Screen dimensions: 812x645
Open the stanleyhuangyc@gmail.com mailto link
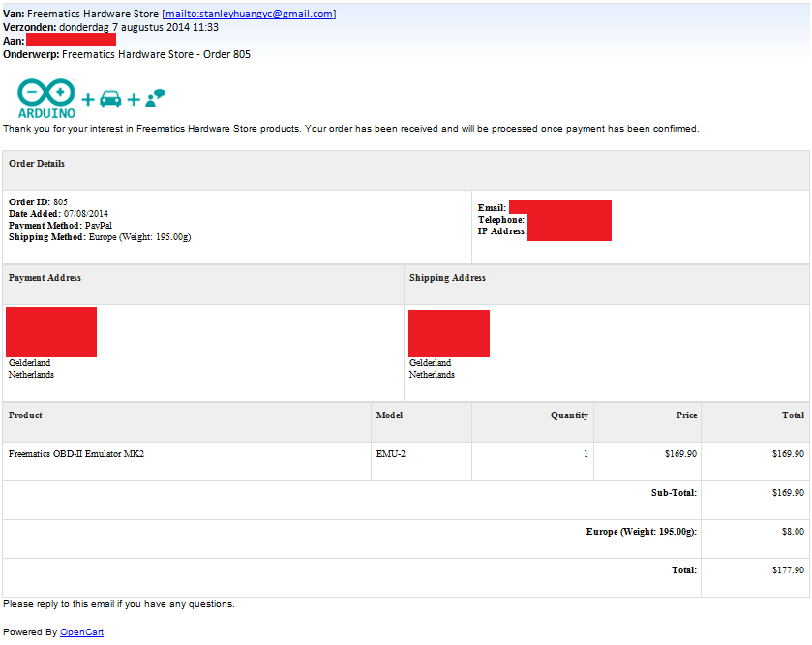click(x=249, y=14)
